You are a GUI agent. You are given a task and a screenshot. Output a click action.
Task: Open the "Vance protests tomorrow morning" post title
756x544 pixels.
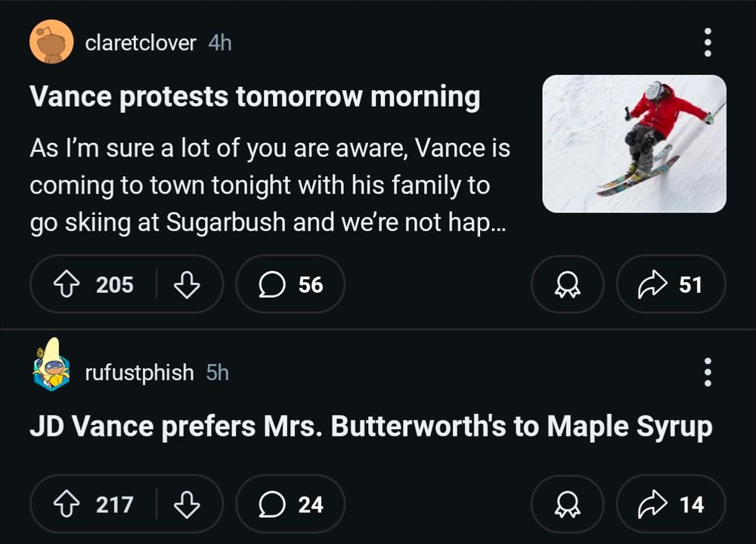coord(255,97)
